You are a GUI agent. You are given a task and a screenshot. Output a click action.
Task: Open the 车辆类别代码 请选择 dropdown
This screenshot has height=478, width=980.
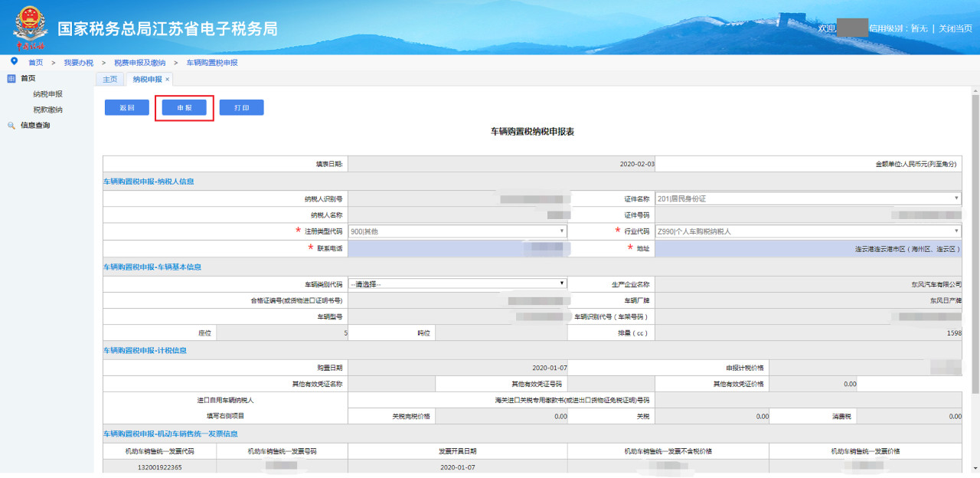pos(458,284)
